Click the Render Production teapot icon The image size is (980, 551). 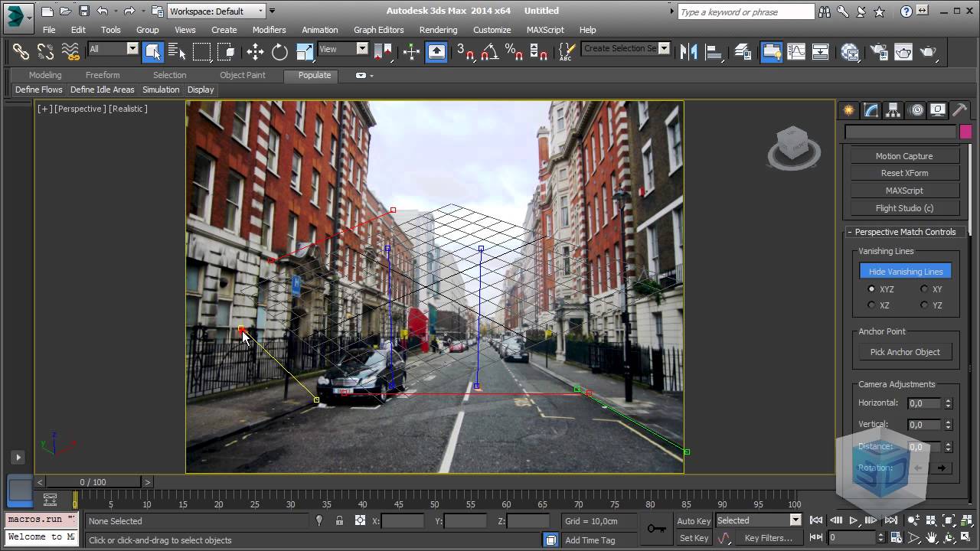tap(929, 51)
